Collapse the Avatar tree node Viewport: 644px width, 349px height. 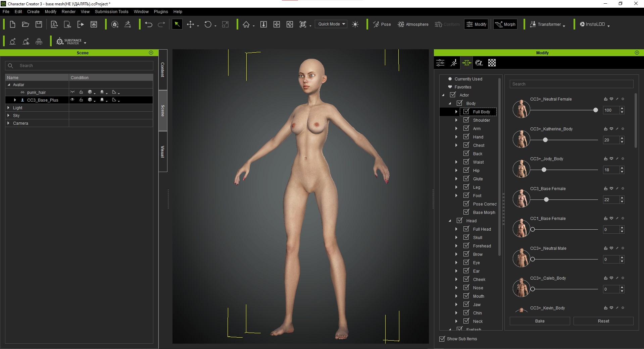(x=9, y=85)
